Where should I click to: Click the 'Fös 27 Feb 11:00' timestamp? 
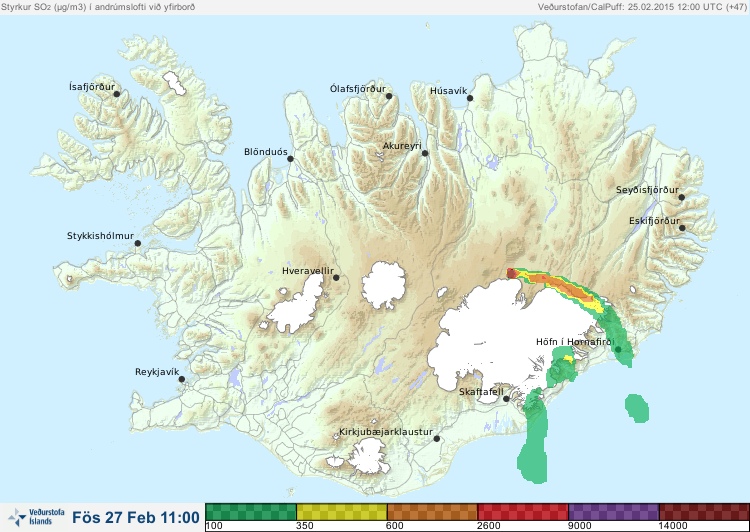136,518
